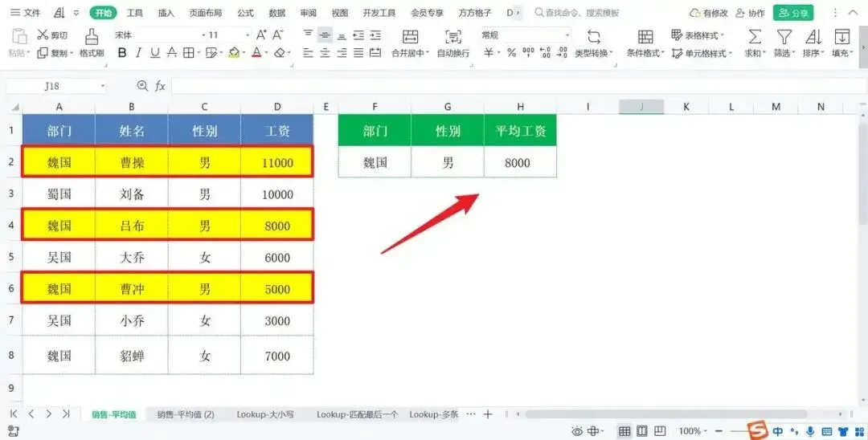Apply the red font color
This screenshot has width=868, height=440.
click(x=256, y=52)
